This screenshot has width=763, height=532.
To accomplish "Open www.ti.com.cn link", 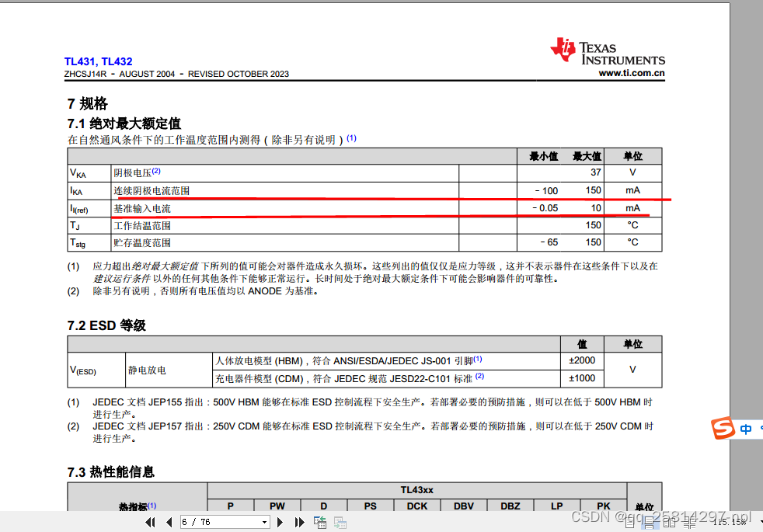I will [x=632, y=73].
